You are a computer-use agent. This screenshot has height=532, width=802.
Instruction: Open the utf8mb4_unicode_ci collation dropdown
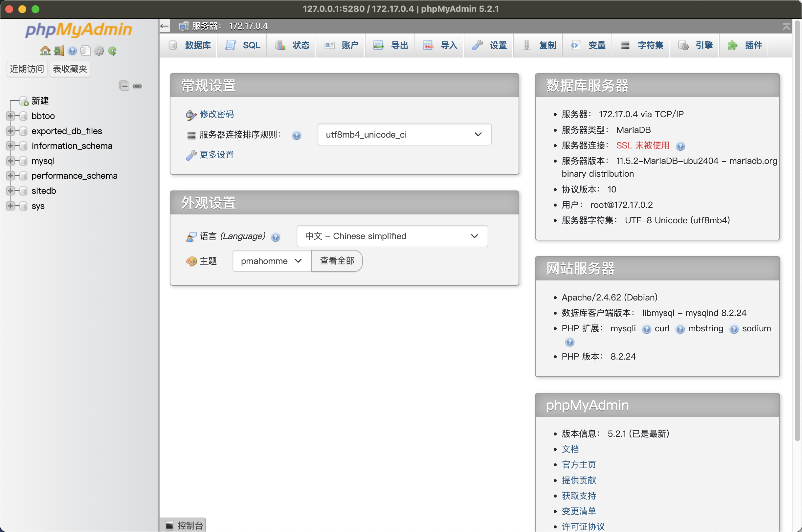tap(404, 135)
